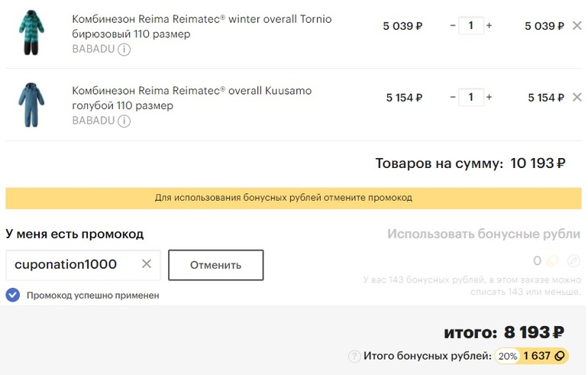Image resolution: width=588 pixels, height=375 pixels.
Task: Decrease quantity of Tornio overall
Action: pyautogui.click(x=453, y=25)
